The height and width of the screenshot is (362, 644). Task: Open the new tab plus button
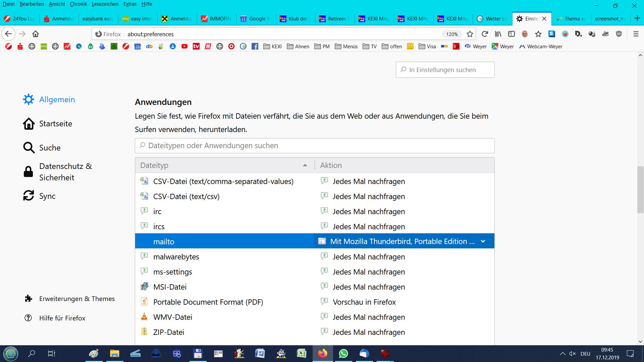[x=637, y=18]
